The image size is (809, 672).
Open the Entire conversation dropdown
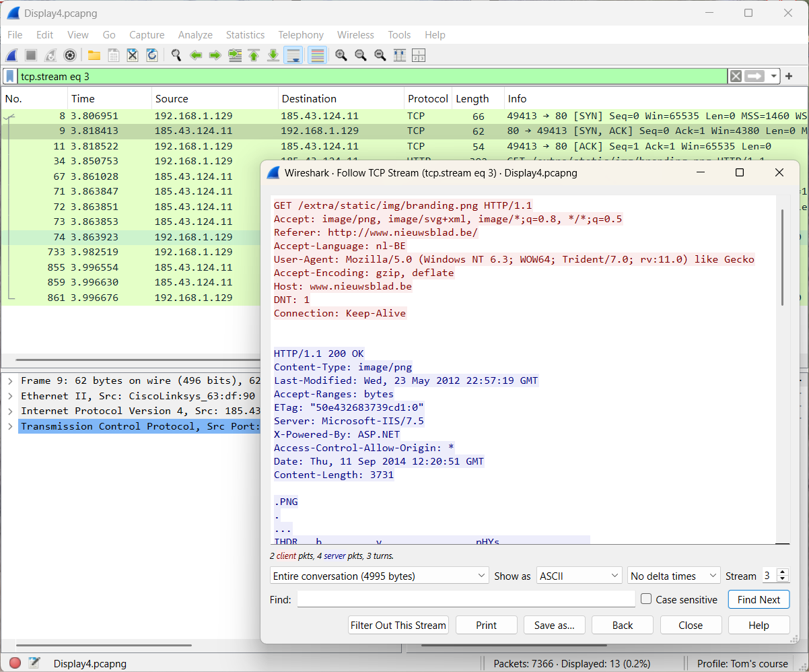point(379,576)
